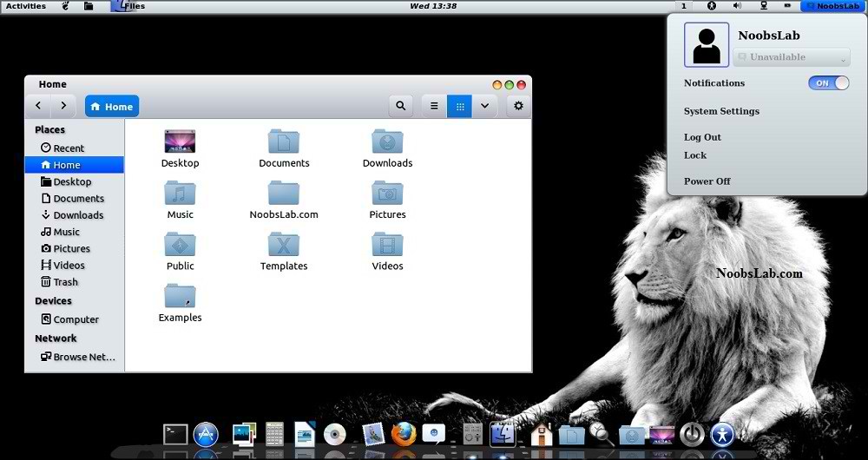Open the Terminal icon in the dock
Screen dimensions: 868x460
pos(175,435)
